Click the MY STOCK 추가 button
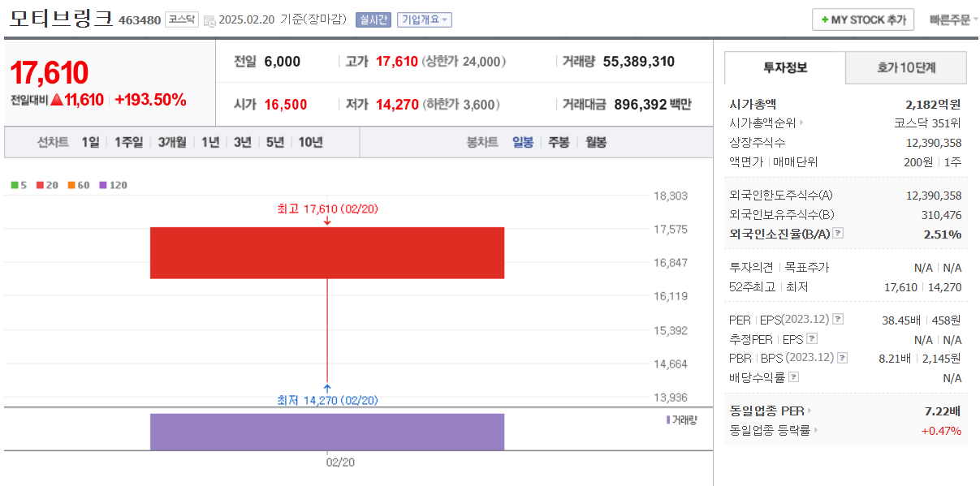The width and height of the screenshot is (980, 486). click(863, 19)
